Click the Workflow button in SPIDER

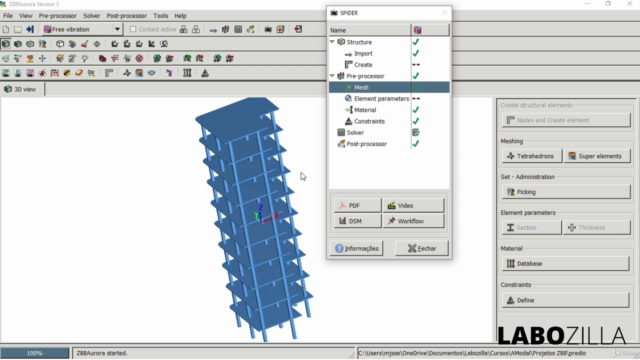click(x=413, y=221)
